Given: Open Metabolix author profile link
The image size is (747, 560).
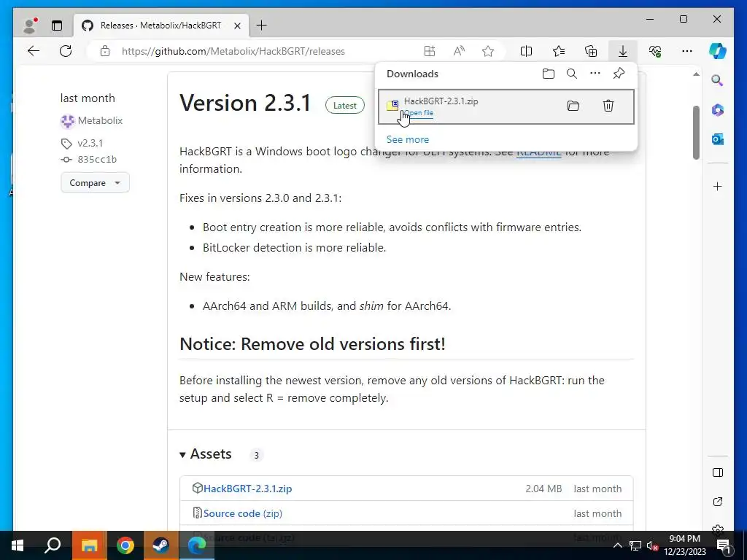Looking at the screenshot, I should 100,120.
